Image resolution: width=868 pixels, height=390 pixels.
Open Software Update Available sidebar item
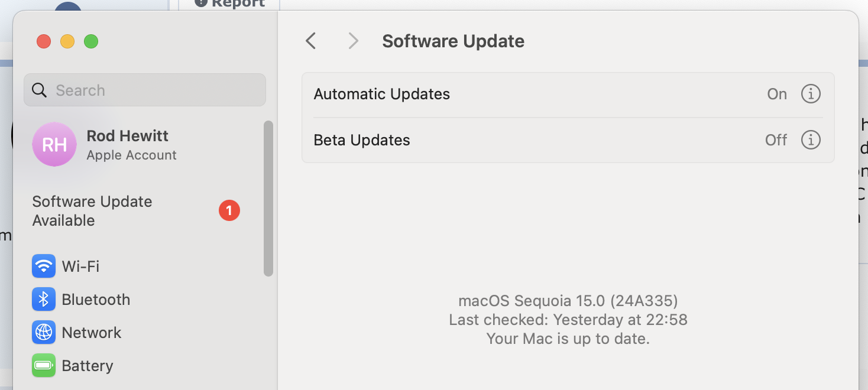tap(136, 211)
